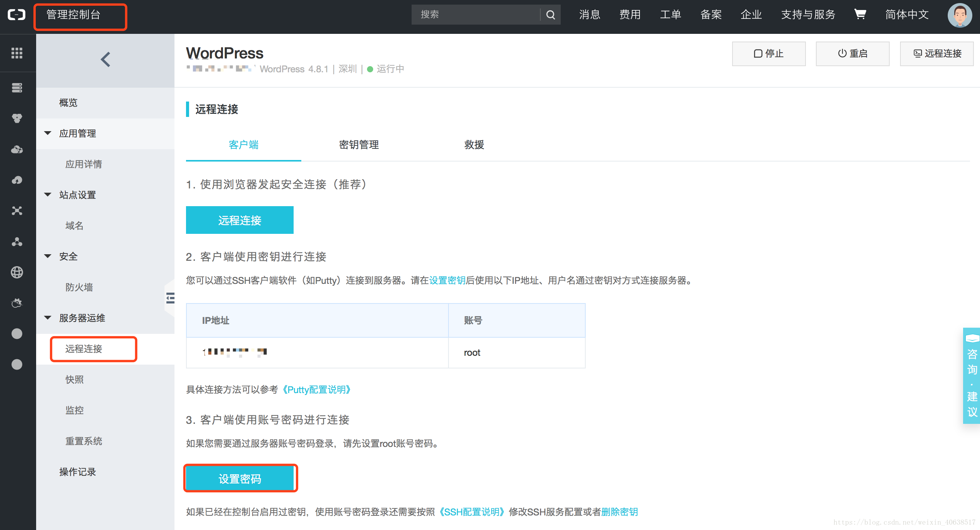Switch to the 救援 tab

click(x=474, y=145)
